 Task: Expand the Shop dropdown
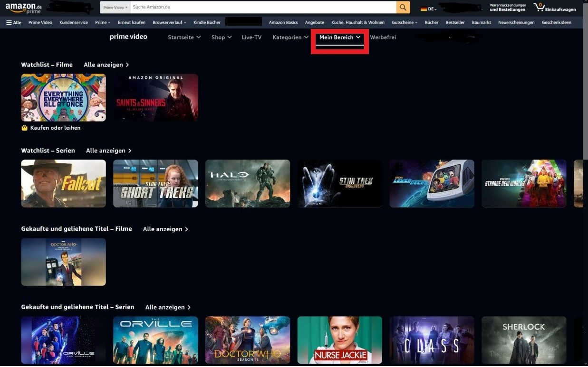pos(222,37)
